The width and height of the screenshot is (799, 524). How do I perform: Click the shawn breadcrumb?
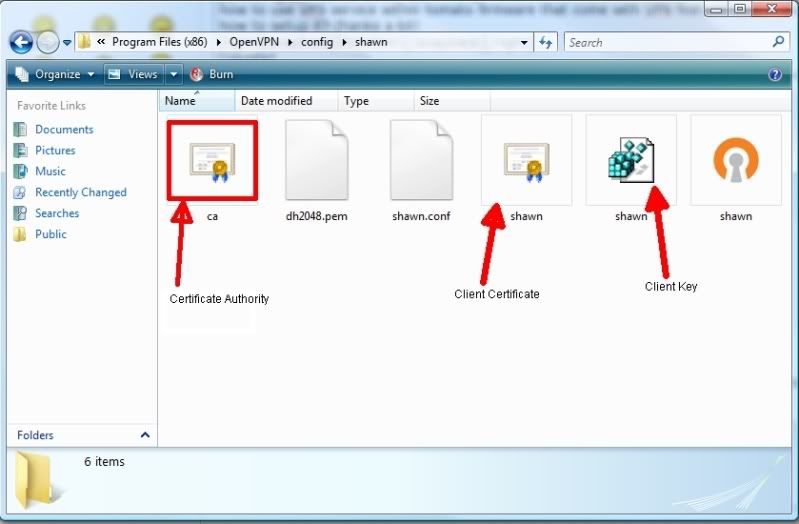click(371, 42)
